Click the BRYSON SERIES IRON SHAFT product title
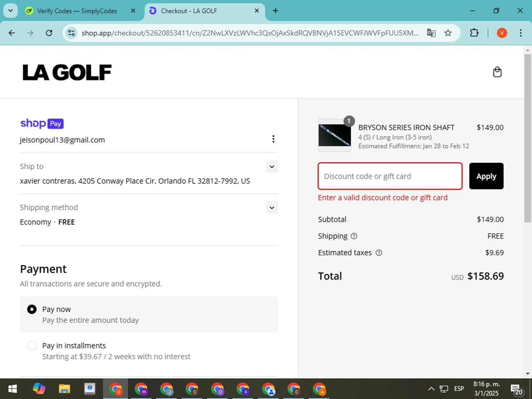 tap(406, 128)
